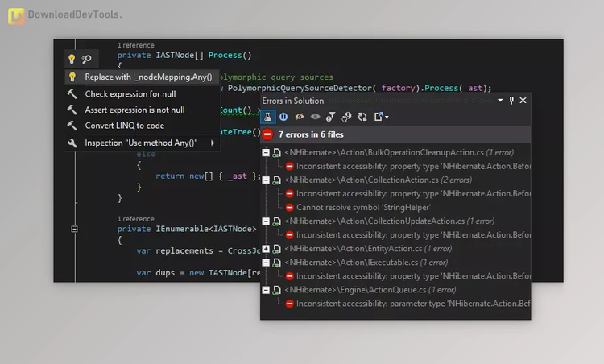The height and width of the screenshot is (364, 604).
Task: Click the reanalyze files with errors icon
Action: (346, 117)
